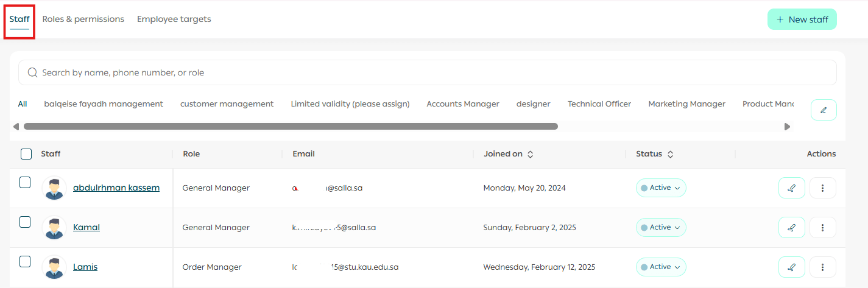Click edit icon for abdulrhman kassem
Screen dimensions: 868x288
point(791,188)
